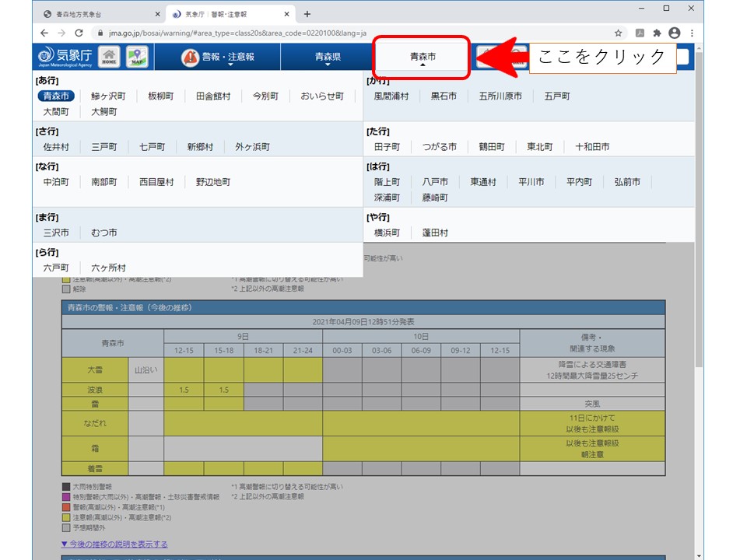Choose 南部町

coord(103,182)
